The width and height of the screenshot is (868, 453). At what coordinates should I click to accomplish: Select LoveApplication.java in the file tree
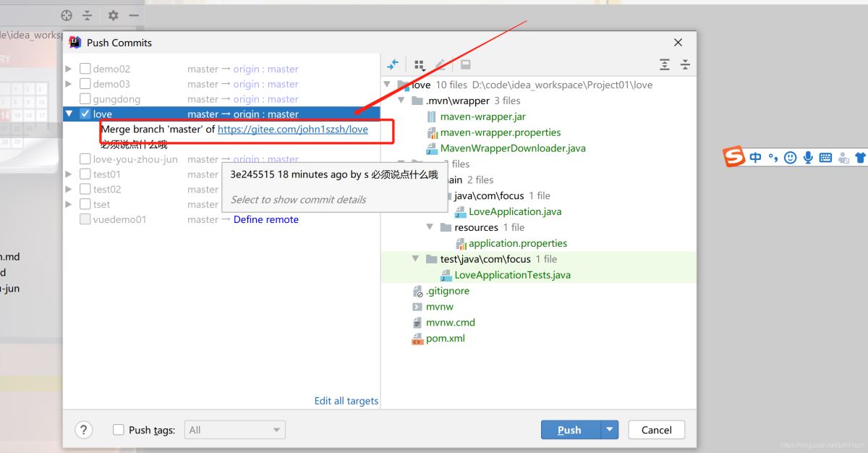click(515, 211)
